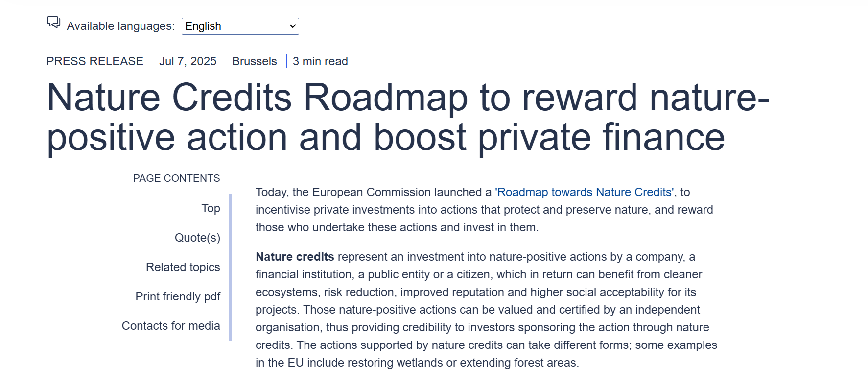
Task: Click the Nature Credits Roadmap headline
Action: point(385,117)
